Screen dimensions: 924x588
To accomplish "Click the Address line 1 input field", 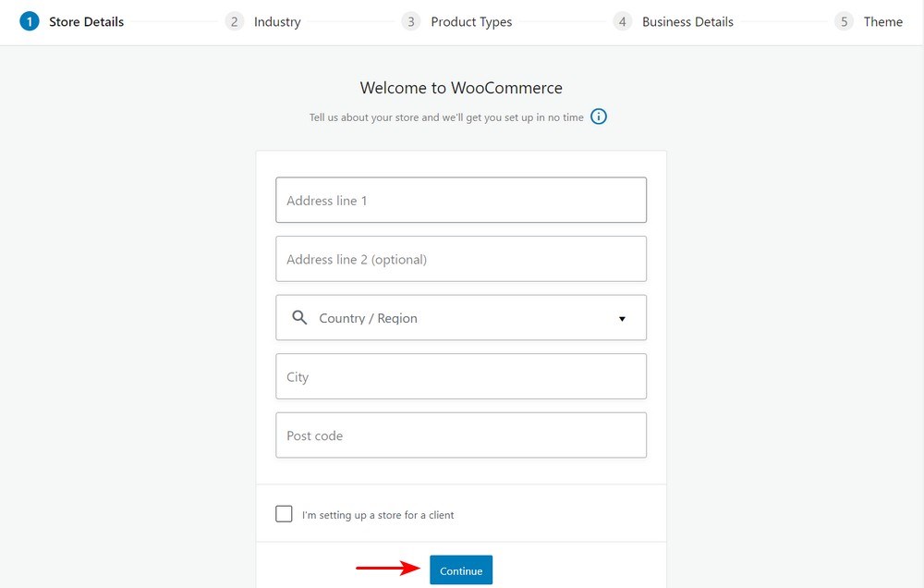I will pos(461,200).
